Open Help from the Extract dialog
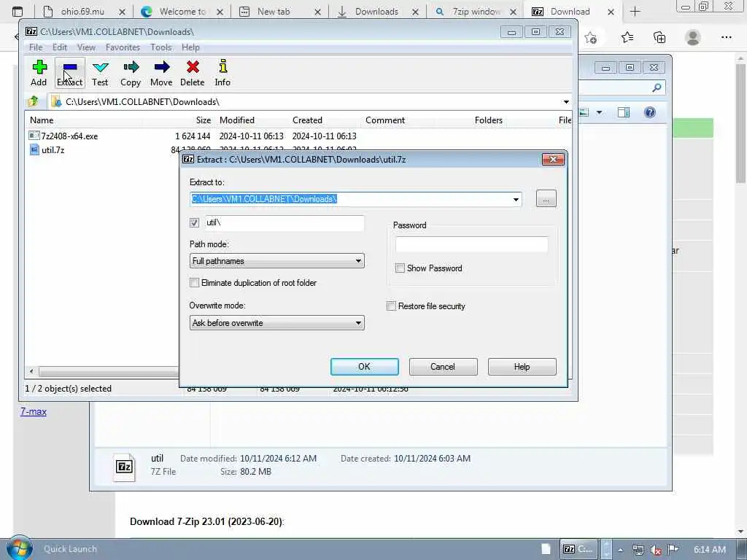Screen dimensions: 747x560 click(x=522, y=367)
